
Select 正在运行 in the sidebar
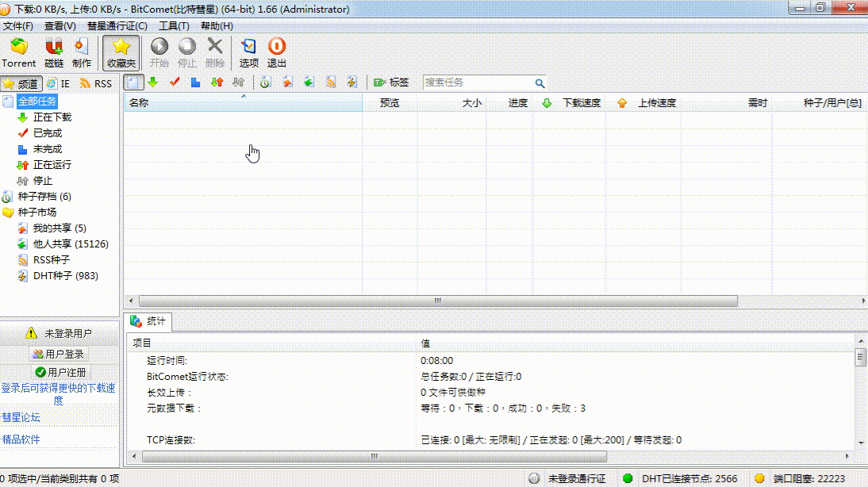(x=52, y=165)
